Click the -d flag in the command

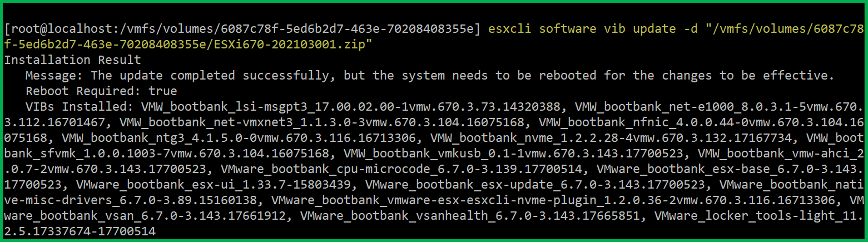(x=690, y=29)
